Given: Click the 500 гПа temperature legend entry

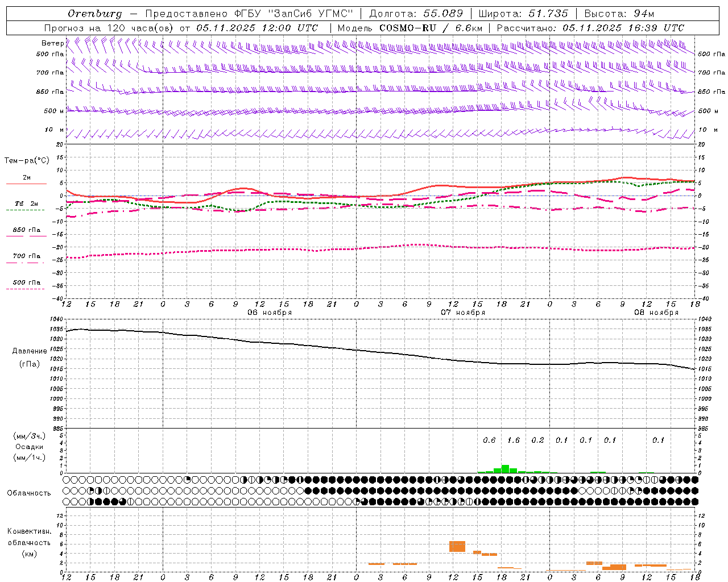Looking at the screenshot, I should [26, 284].
